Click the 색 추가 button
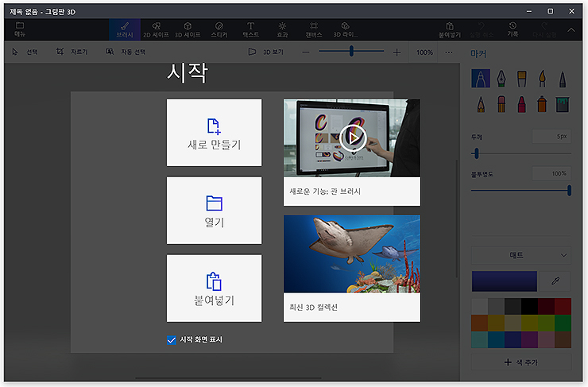Screen dimensions: 588x387 coord(521,362)
